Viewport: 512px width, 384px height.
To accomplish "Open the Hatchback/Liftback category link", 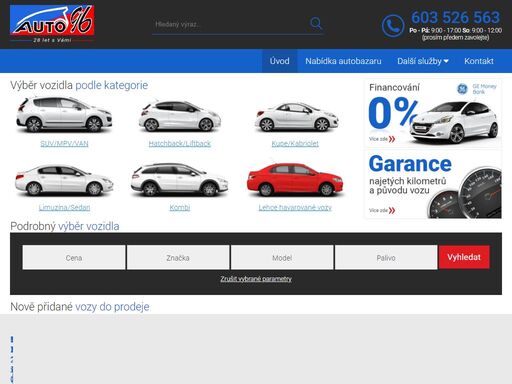I will 180,144.
